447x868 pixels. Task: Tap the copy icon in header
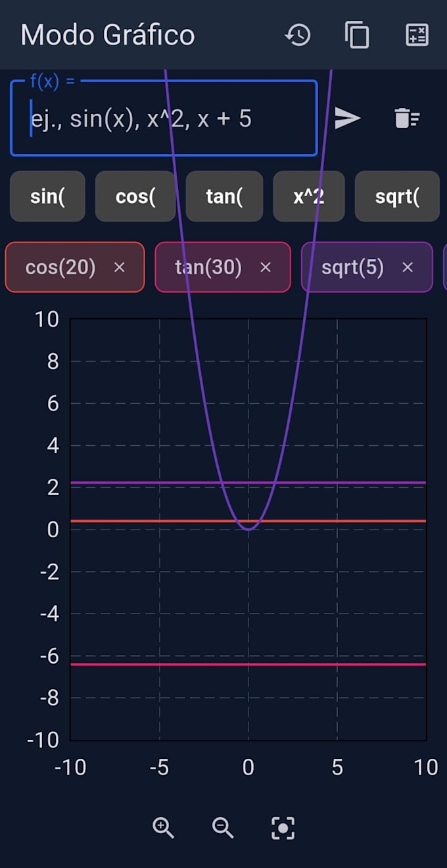point(357,35)
